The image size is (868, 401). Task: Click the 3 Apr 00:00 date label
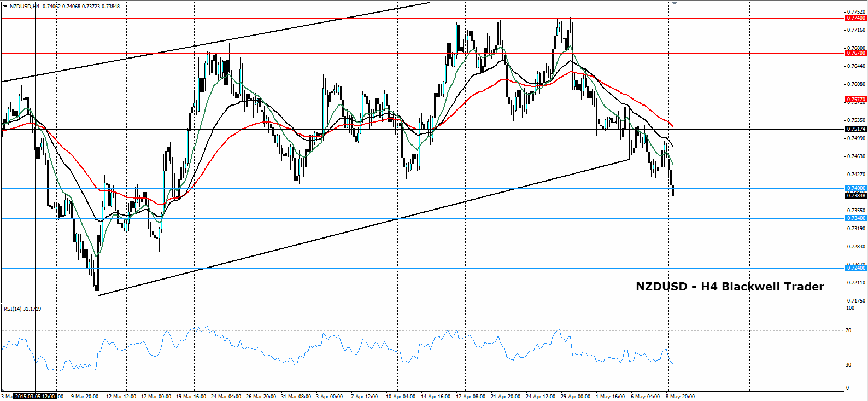[x=329, y=397]
